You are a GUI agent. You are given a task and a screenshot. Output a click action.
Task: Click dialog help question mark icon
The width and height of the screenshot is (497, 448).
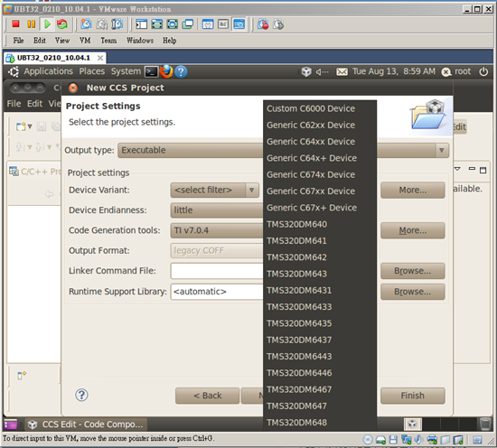pyautogui.click(x=81, y=395)
